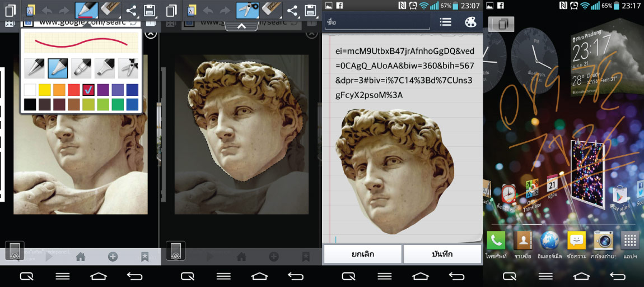Viewport: 644px width, 287px height.
Task: Choose the dark navy blue swatch in top row
Action: [132, 90]
